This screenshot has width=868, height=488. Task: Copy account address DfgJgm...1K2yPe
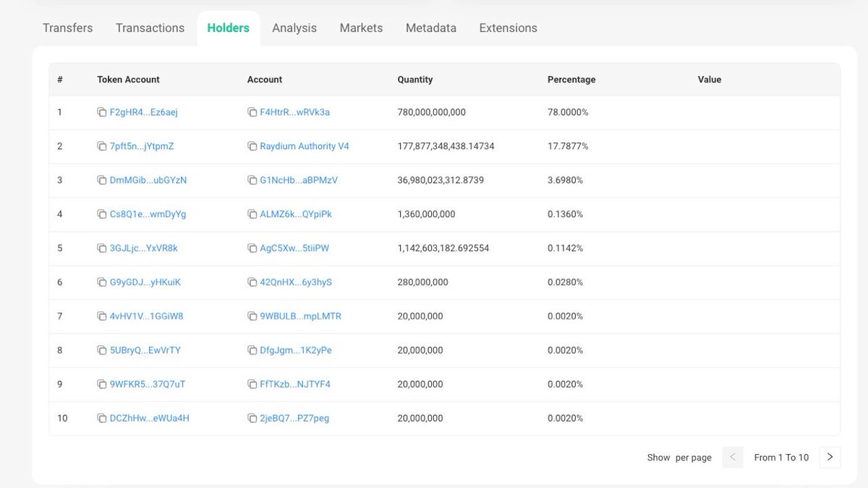pos(252,350)
